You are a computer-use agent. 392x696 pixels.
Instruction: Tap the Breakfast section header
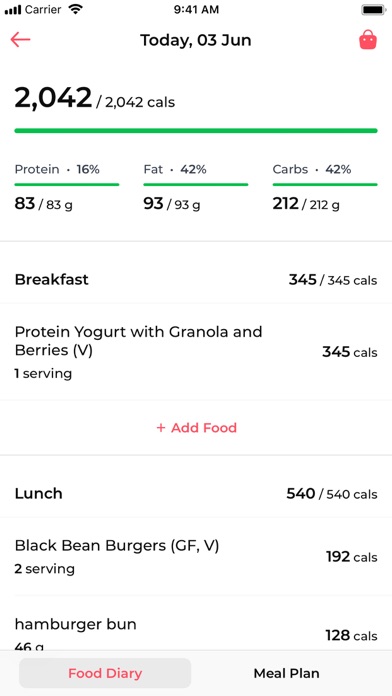pyautogui.click(x=196, y=280)
